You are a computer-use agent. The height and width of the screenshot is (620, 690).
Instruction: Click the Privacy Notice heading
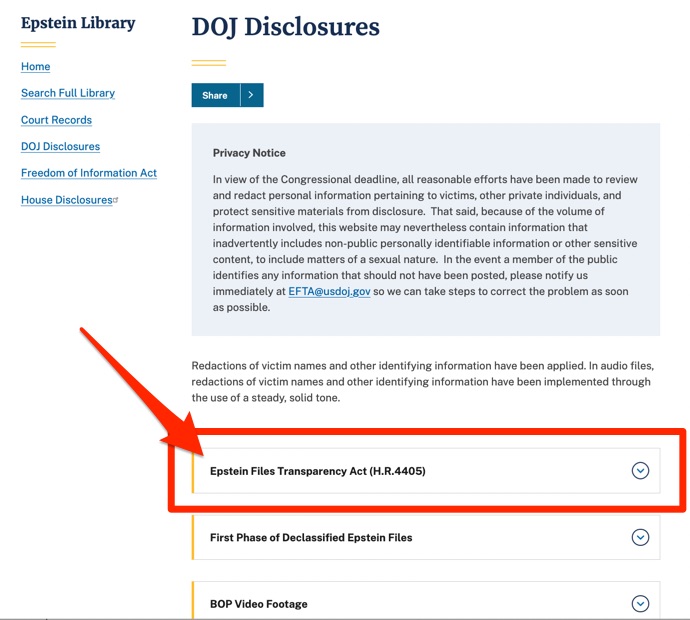pos(249,153)
